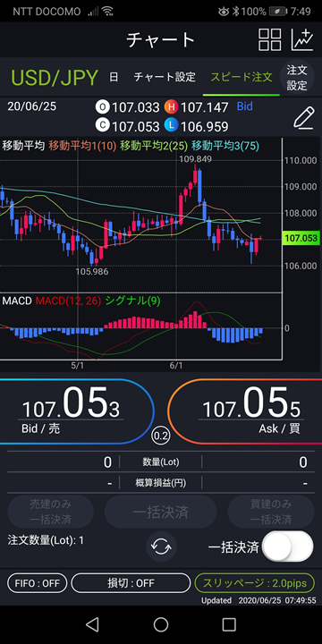Image resolution: width=322 pixels, height=644 pixels.
Task: Open the four-square multi-chart layout icon
Action: pos(270,40)
